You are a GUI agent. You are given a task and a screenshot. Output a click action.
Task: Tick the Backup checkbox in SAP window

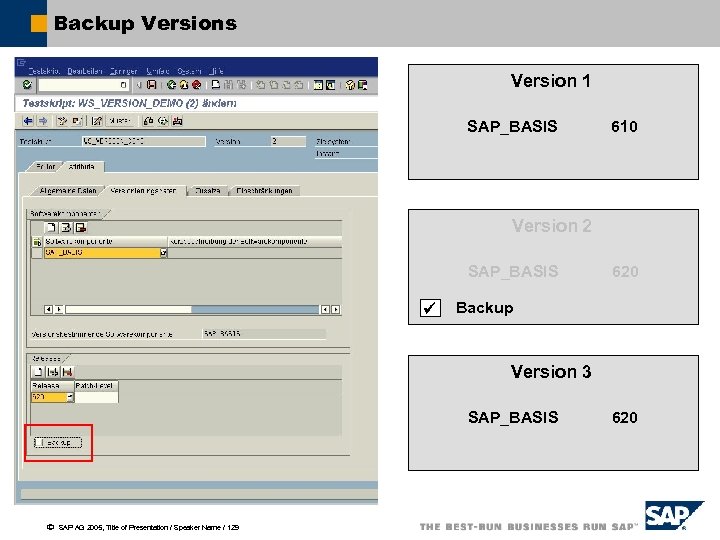tap(39, 443)
